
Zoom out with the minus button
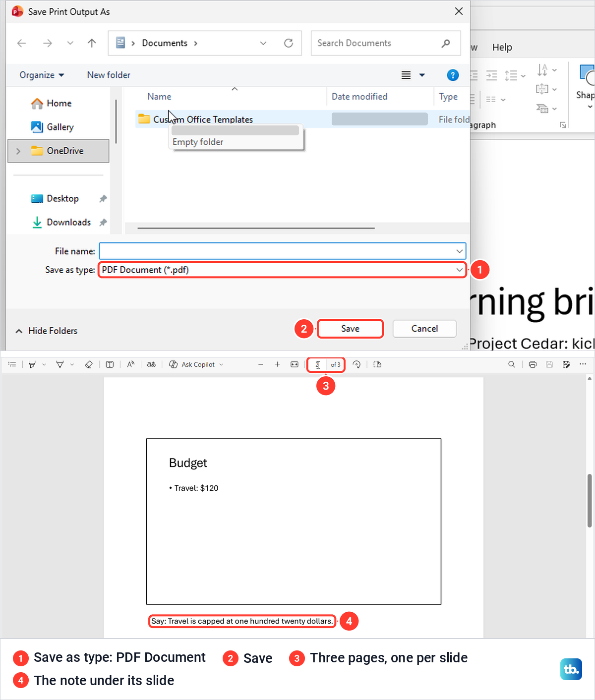261,364
